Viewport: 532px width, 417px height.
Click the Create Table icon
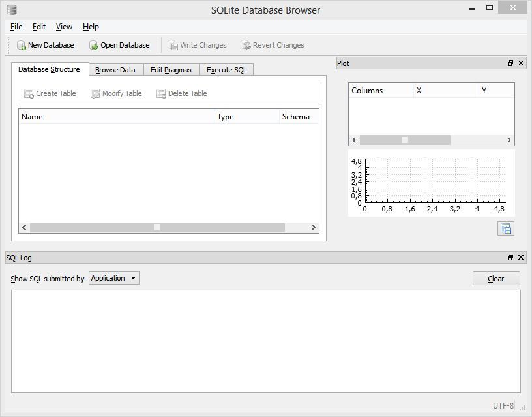pyautogui.click(x=29, y=93)
